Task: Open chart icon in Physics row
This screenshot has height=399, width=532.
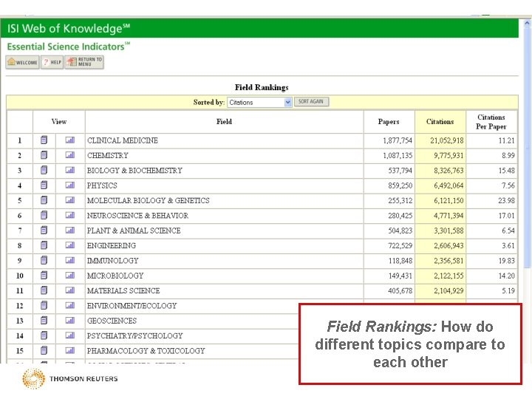Action: pos(70,185)
